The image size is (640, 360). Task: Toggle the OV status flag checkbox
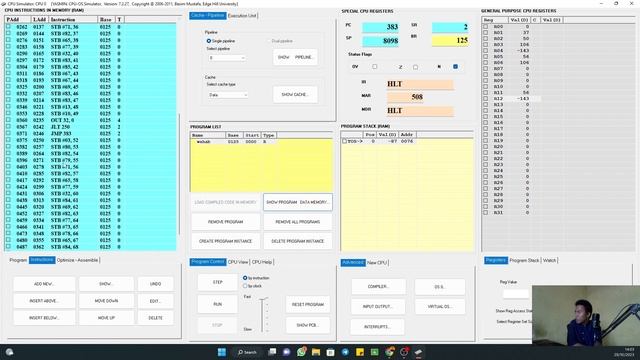375,67
